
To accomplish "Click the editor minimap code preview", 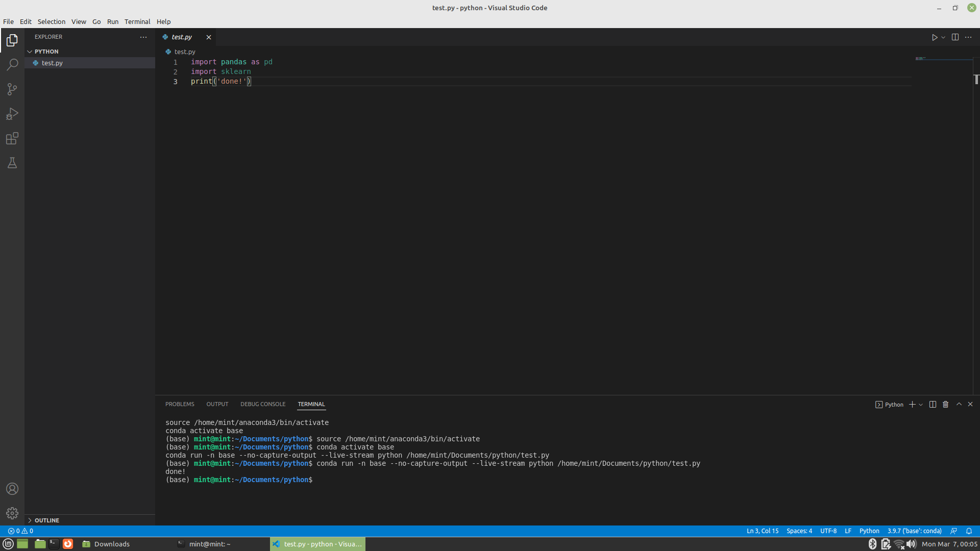I will coord(921,59).
